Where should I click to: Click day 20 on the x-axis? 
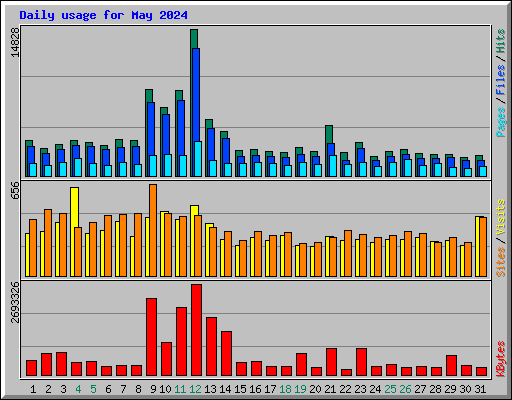[x=315, y=389]
